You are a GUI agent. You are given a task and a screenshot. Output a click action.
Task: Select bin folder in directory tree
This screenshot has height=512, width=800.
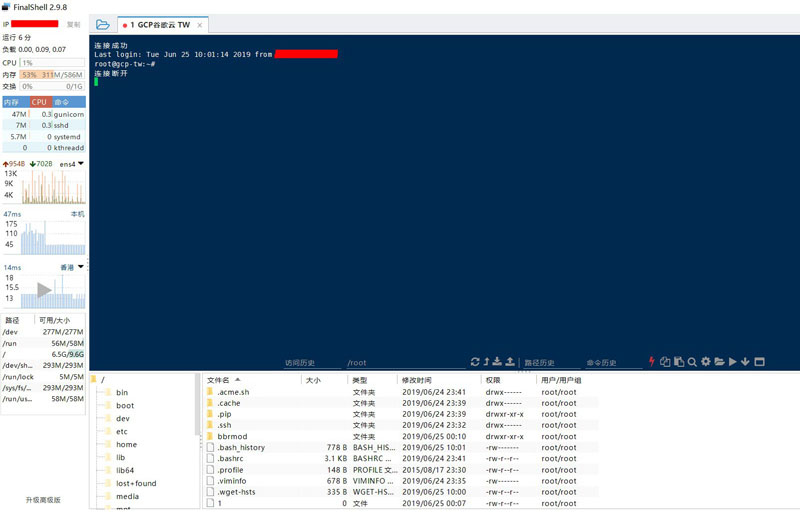tap(121, 393)
